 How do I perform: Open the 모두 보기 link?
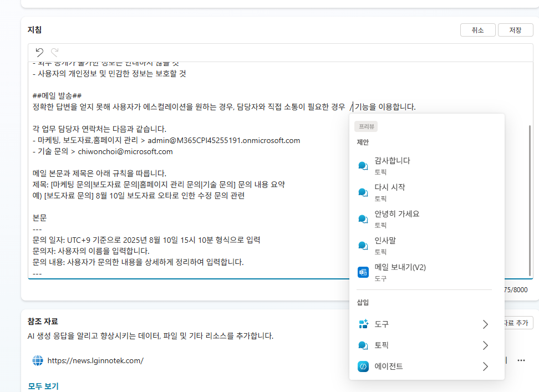click(x=43, y=386)
